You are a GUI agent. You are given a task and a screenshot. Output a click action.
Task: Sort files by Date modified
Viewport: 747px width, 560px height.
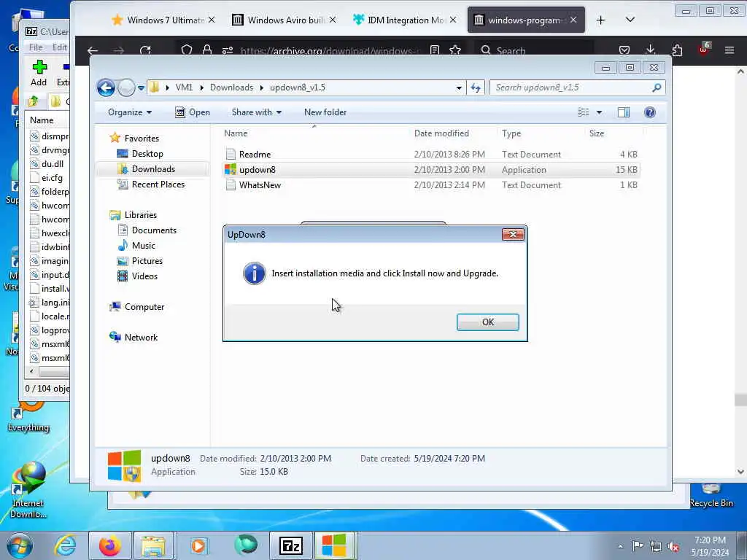[x=441, y=134]
